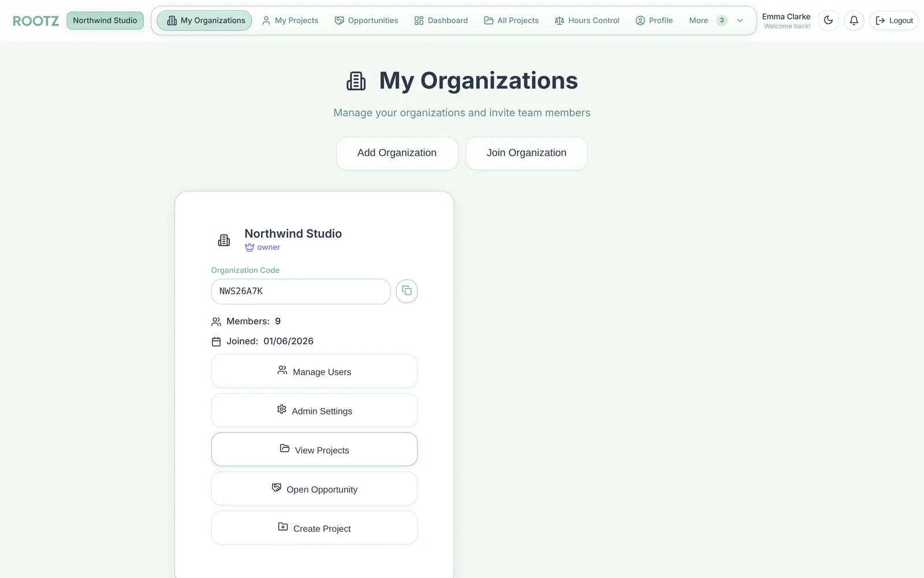The height and width of the screenshot is (578, 924).
Task: Click the 'Members: 9' text
Action: click(254, 321)
